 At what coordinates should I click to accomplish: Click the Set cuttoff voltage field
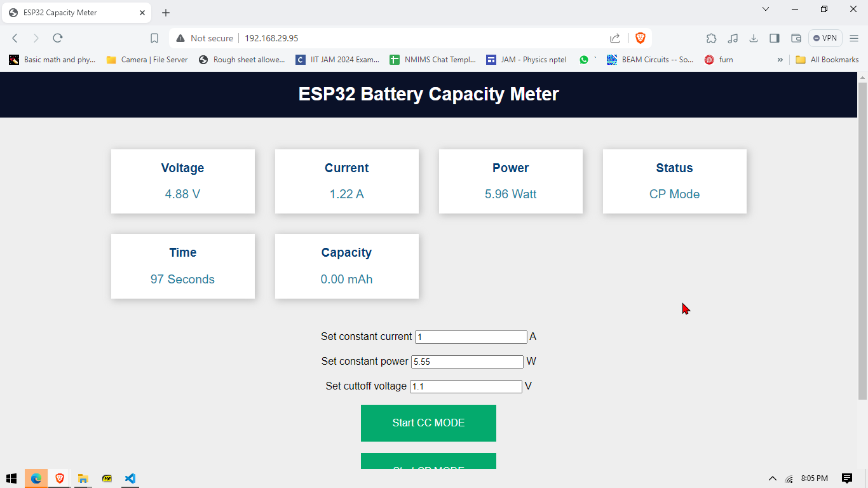click(466, 386)
